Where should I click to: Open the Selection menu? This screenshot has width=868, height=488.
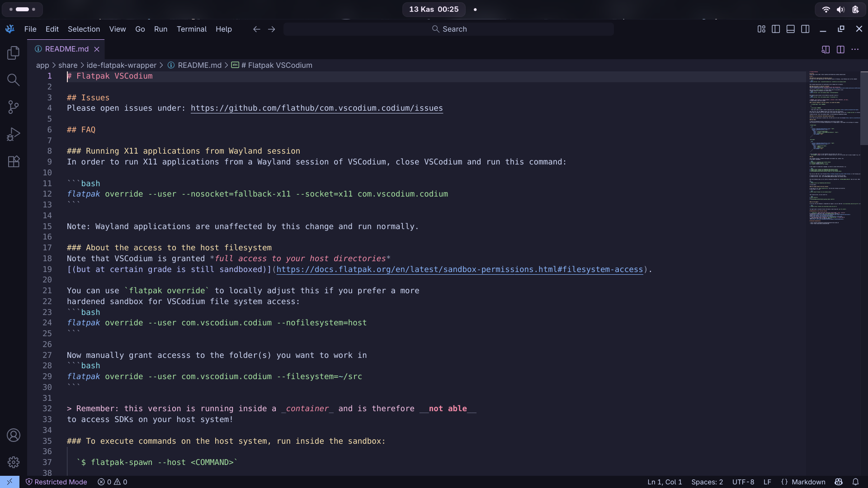pos(84,29)
